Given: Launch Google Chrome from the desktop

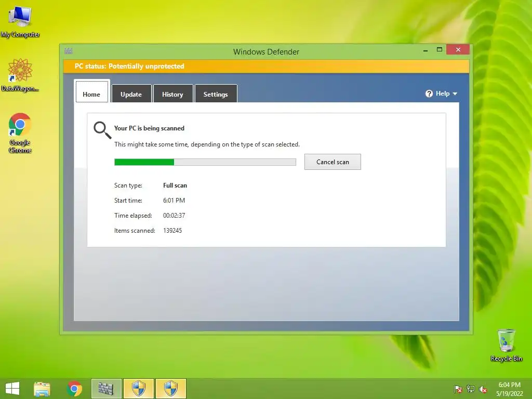Looking at the screenshot, I should (20, 132).
